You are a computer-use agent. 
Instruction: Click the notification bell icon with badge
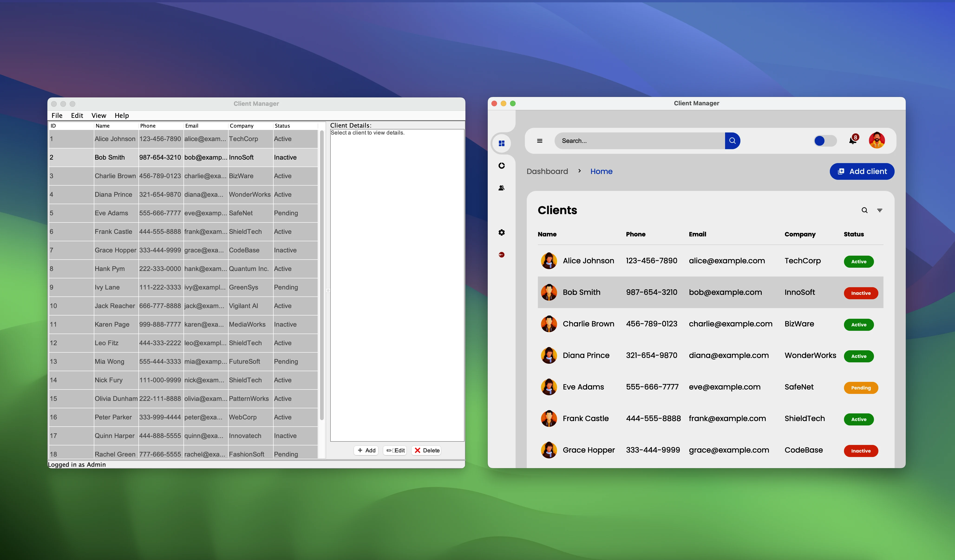853,140
